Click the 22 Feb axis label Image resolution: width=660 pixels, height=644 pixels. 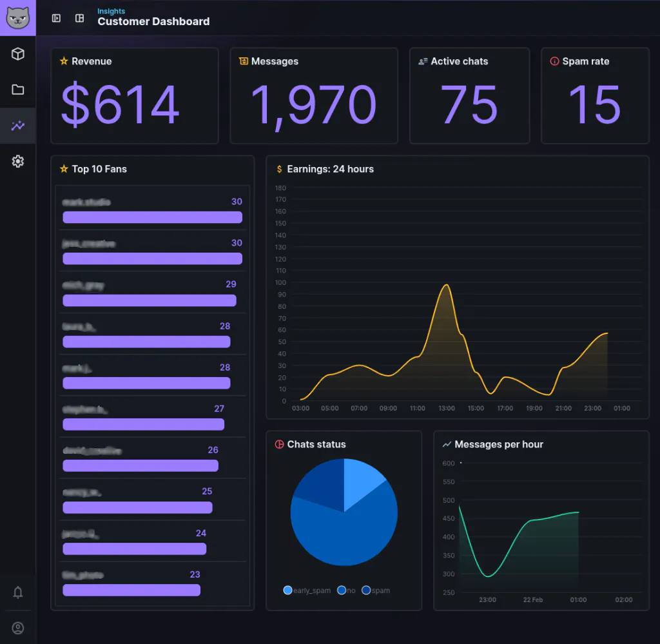pos(533,600)
